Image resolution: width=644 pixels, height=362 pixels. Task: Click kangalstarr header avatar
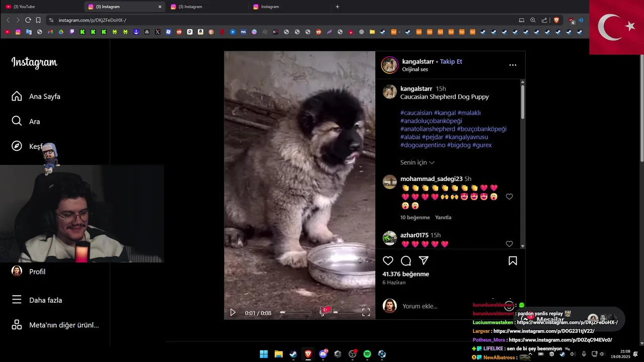pyautogui.click(x=389, y=65)
